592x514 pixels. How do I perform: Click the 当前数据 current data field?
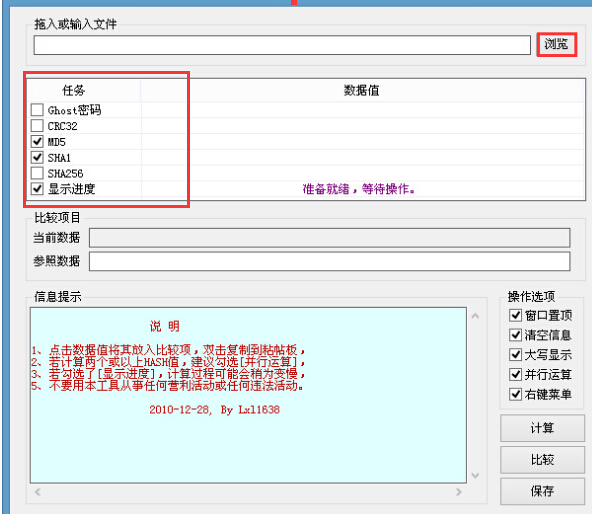[x=329, y=238]
